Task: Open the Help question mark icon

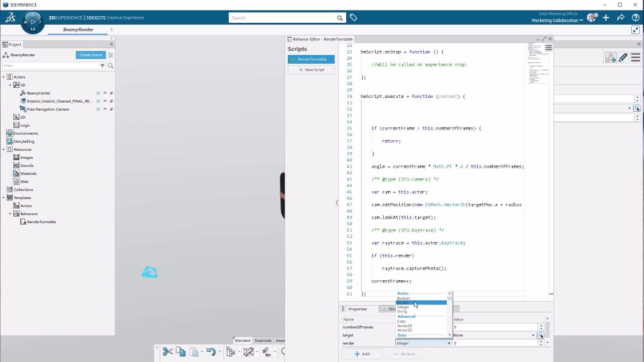Action: 635,18
